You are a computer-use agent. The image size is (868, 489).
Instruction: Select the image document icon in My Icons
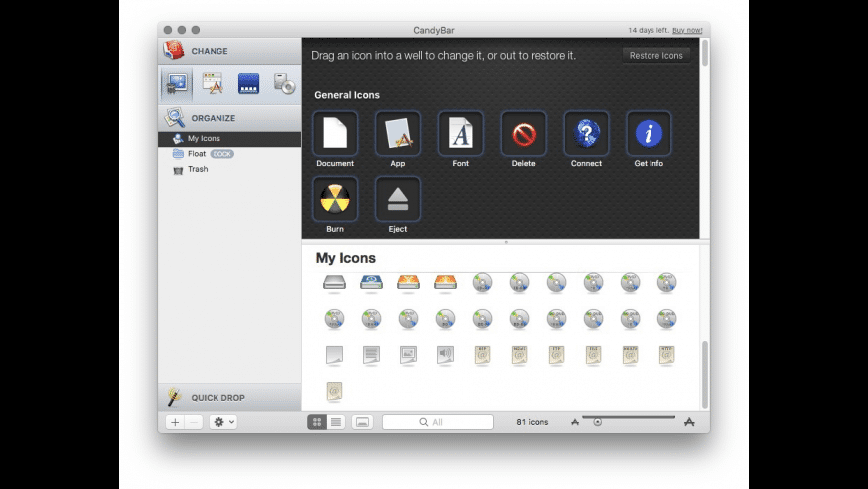[408, 355]
